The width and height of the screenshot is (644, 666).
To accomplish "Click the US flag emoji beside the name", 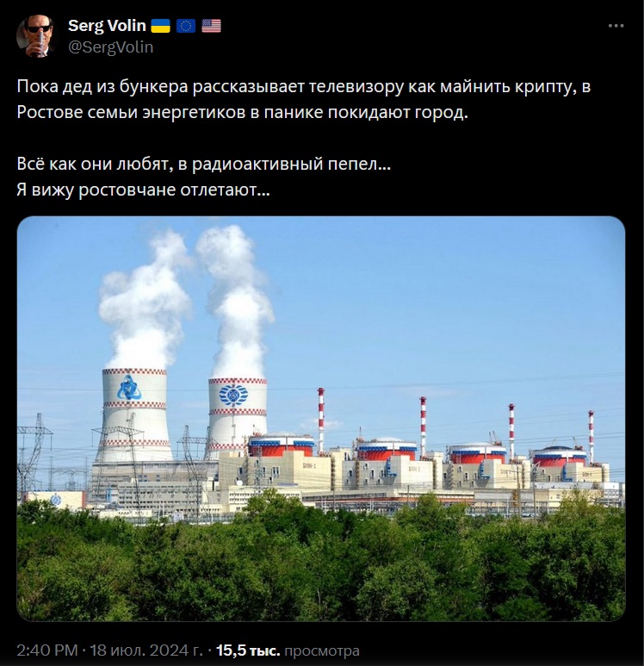I will point(211,27).
